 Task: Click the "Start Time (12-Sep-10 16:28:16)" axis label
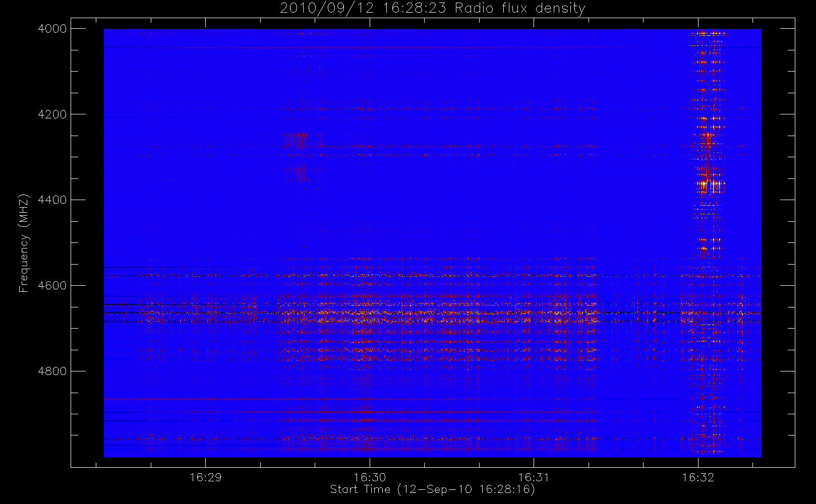pyautogui.click(x=432, y=489)
